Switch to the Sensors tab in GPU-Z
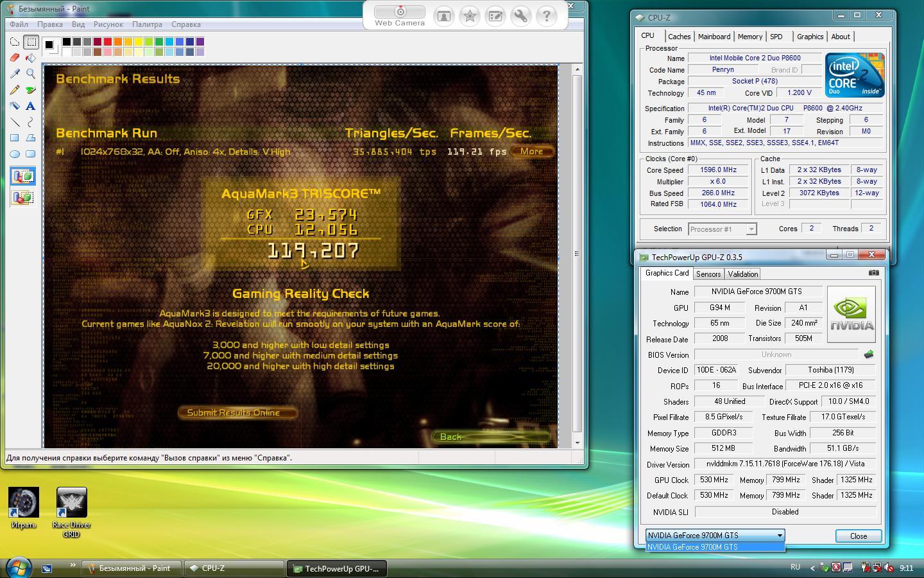The width and height of the screenshot is (924, 578). coord(708,274)
